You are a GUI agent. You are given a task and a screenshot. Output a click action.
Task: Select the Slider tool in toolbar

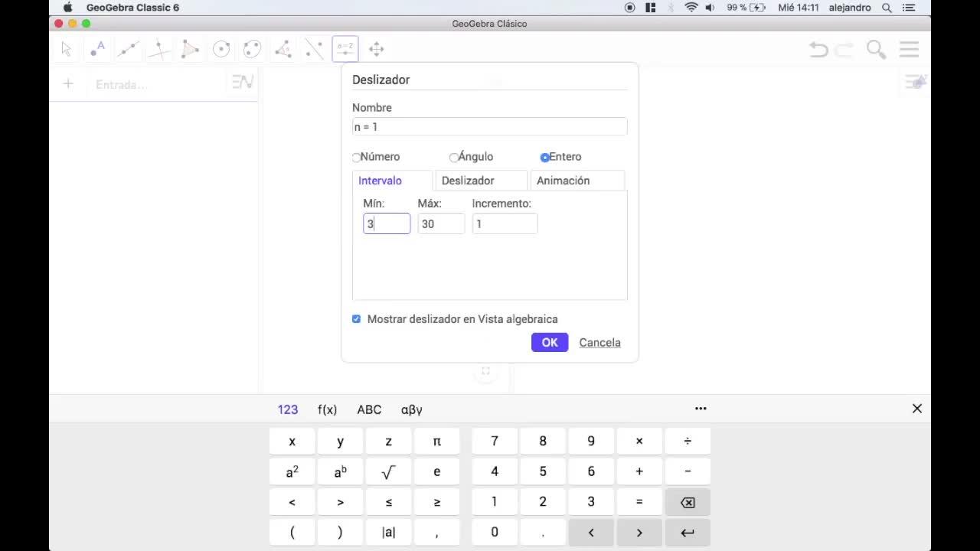(x=345, y=49)
